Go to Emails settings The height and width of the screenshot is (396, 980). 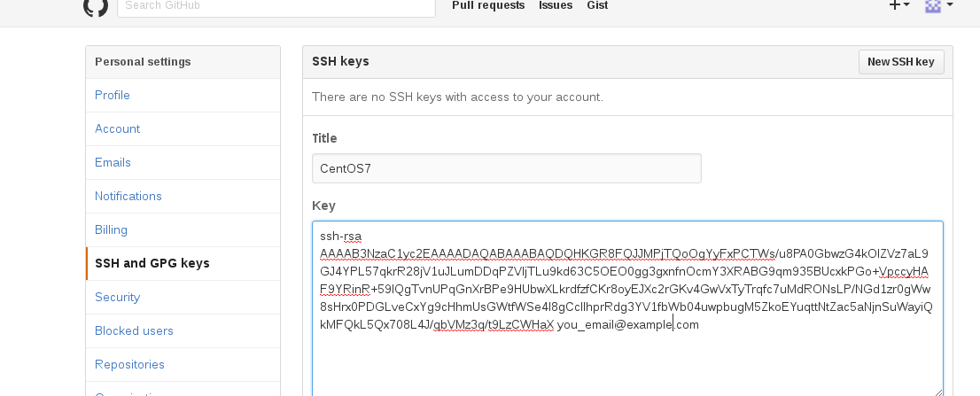coord(183,163)
